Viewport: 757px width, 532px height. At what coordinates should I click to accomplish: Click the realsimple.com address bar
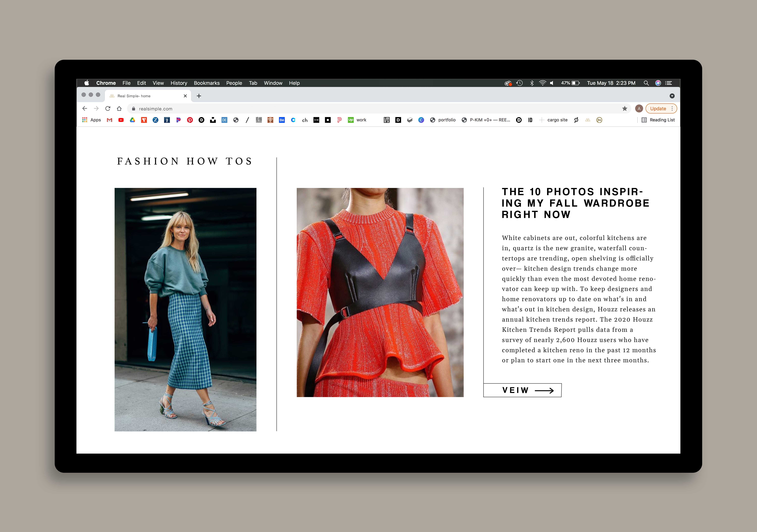coord(379,109)
